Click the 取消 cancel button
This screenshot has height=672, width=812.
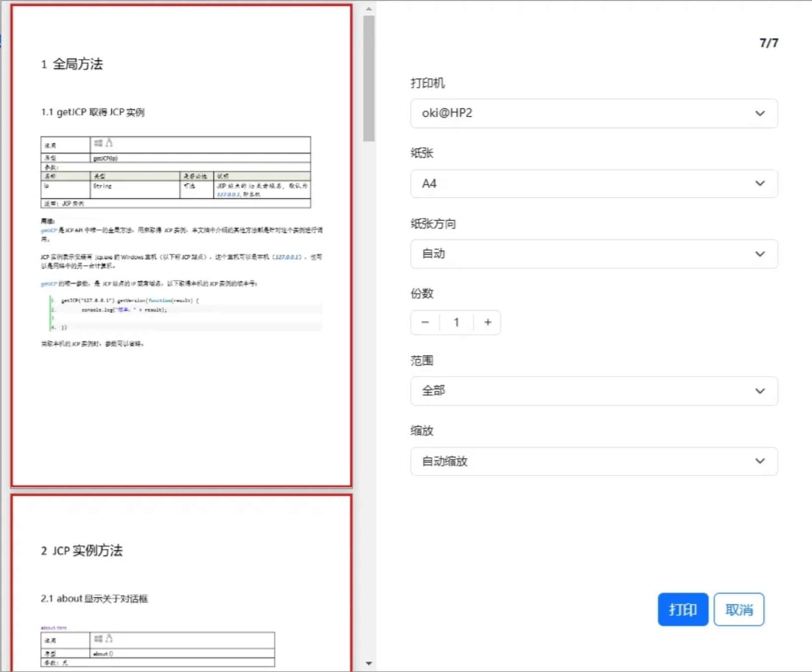click(738, 609)
